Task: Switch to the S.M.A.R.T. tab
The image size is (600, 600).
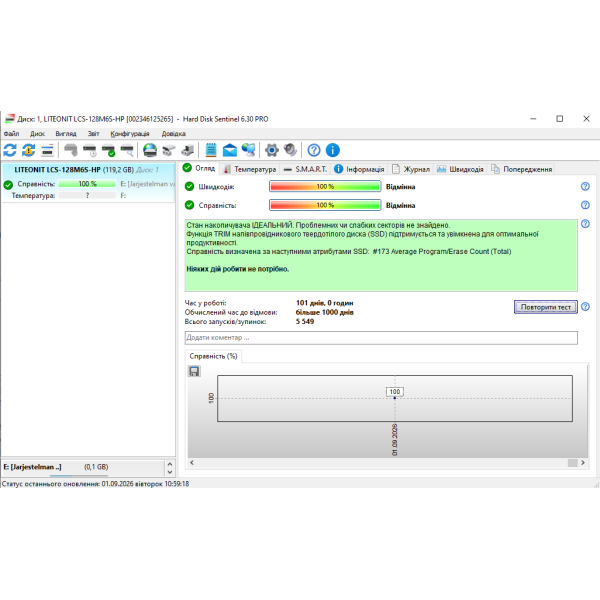Action: (x=306, y=169)
